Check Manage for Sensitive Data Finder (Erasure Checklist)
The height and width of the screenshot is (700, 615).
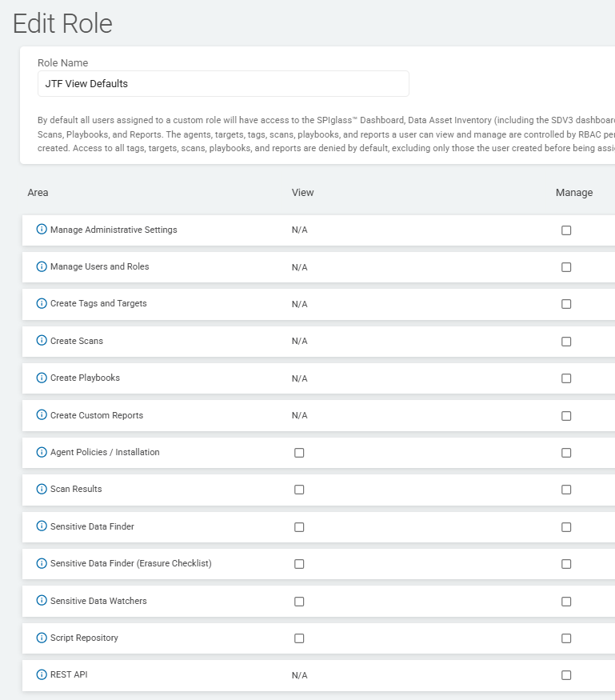click(x=566, y=564)
